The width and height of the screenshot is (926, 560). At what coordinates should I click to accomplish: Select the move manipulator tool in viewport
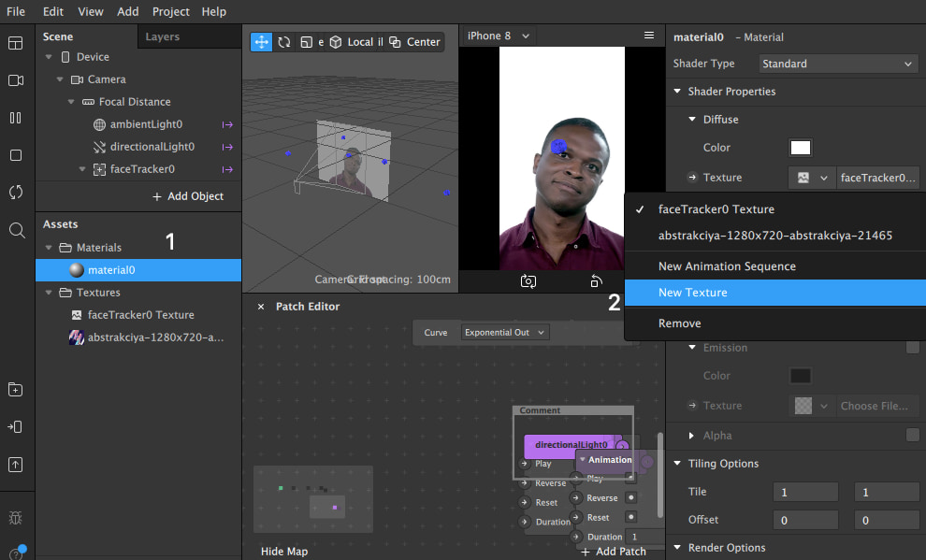click(262, 42)
